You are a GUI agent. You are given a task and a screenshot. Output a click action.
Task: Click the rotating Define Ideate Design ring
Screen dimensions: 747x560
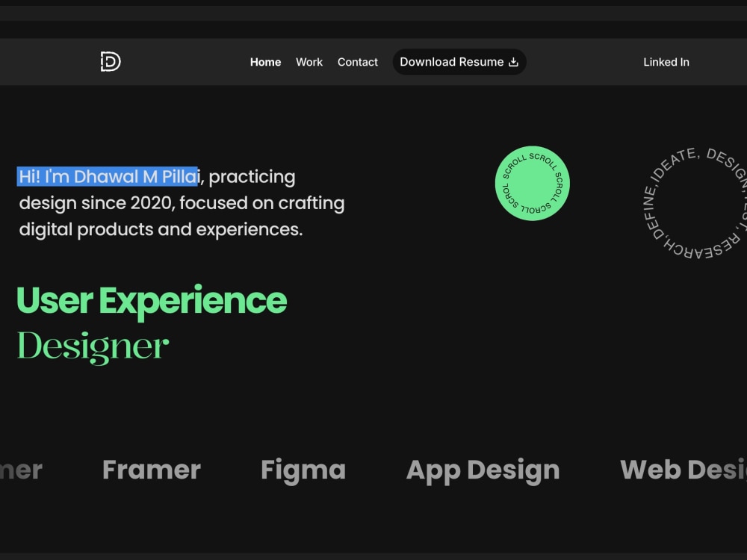(695, 203)
